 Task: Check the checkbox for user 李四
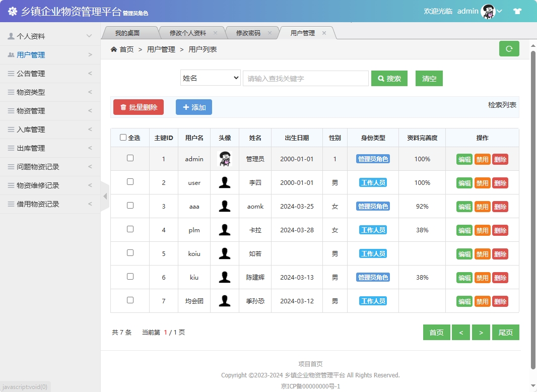click(x=130, y=182)
